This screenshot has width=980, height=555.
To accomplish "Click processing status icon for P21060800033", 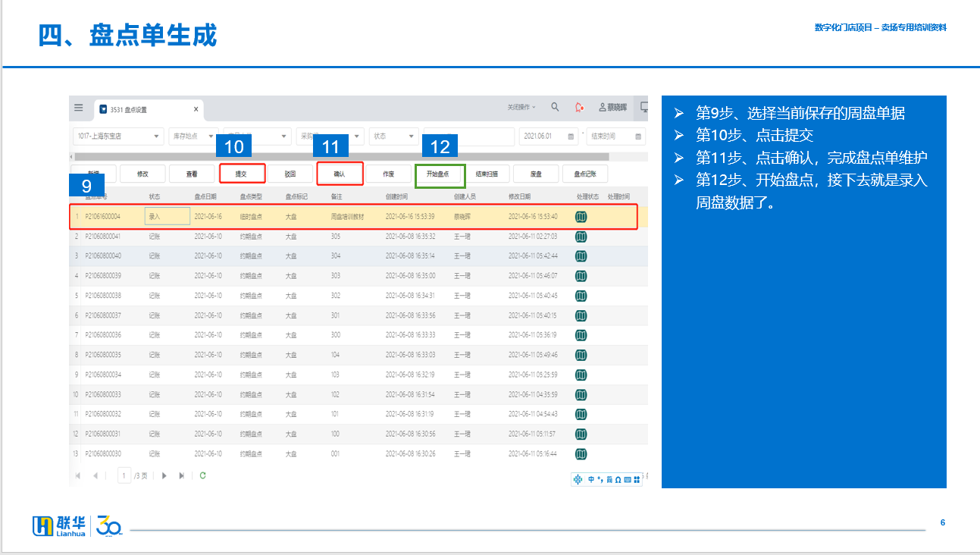I will coord(581,395).
